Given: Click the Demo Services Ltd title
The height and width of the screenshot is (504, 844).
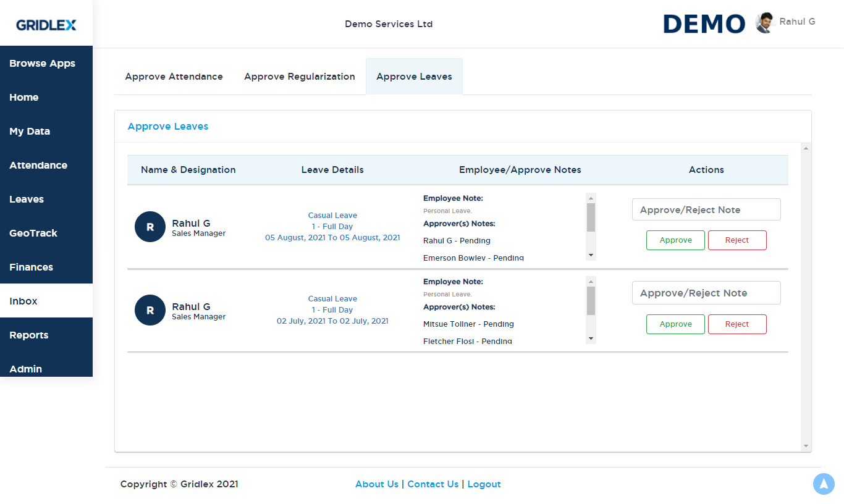Looking at the screenshot, I should coord(389,24).
